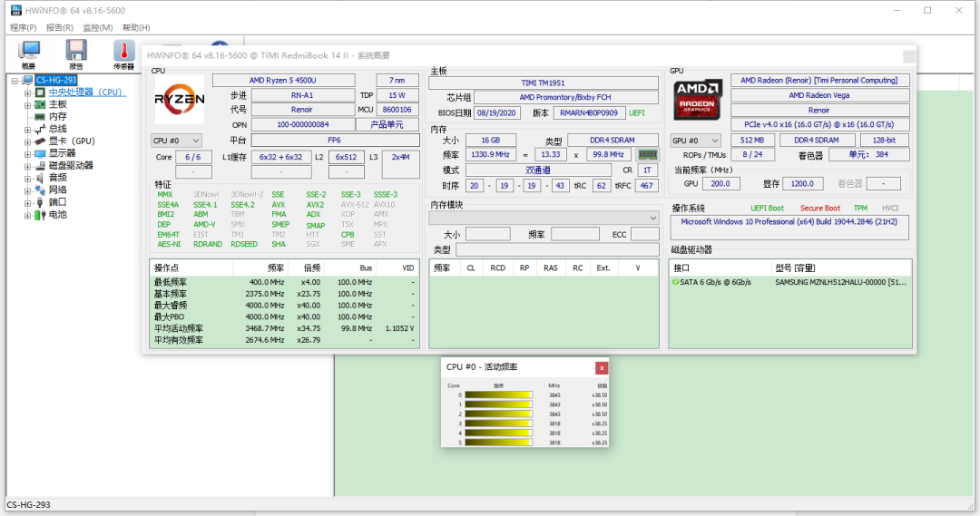
Task: Click the status bar CS-HG-293 text
Action: click(29, 505)
